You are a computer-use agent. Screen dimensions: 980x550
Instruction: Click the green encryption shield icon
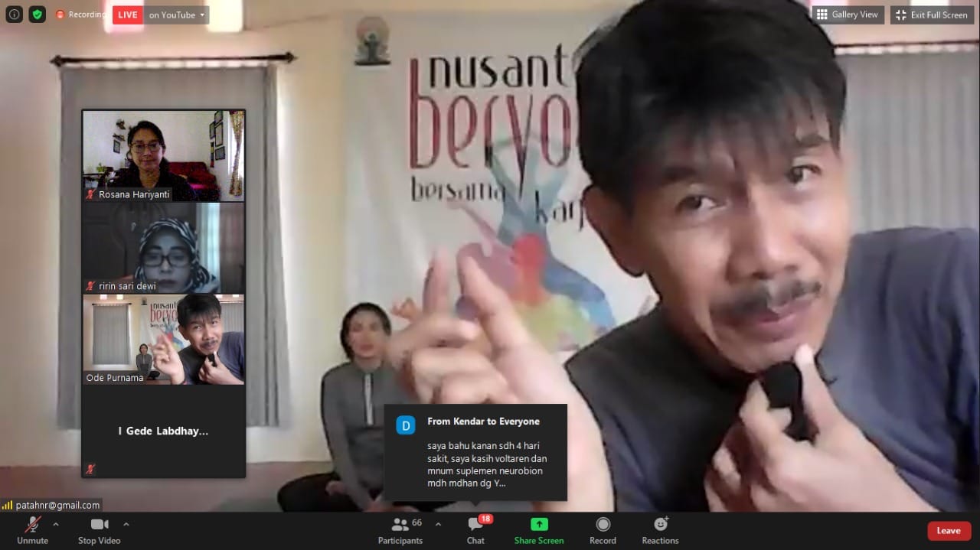coord(38,15)
